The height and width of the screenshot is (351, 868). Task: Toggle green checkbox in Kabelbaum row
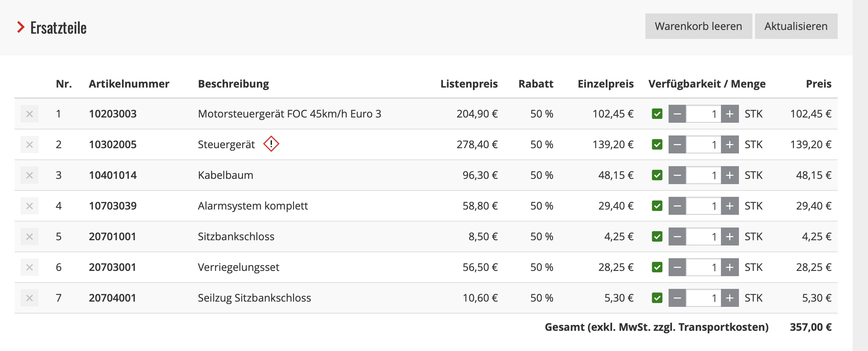tap(657, 175)
